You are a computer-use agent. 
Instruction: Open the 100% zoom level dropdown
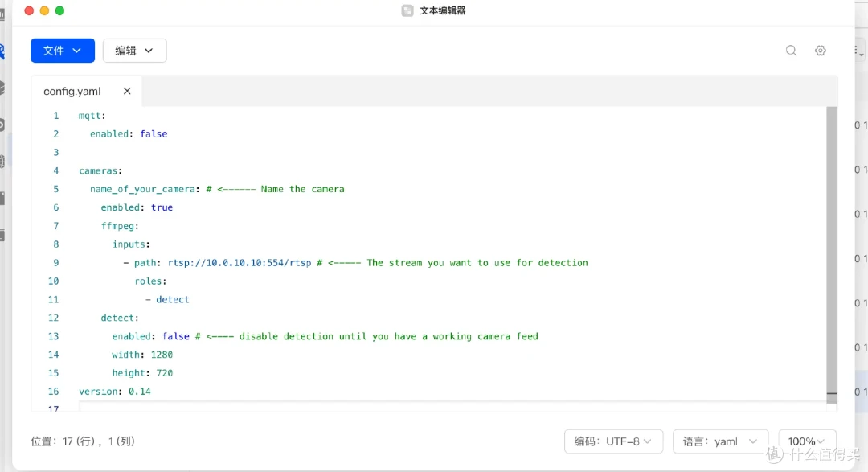(807, 441)
